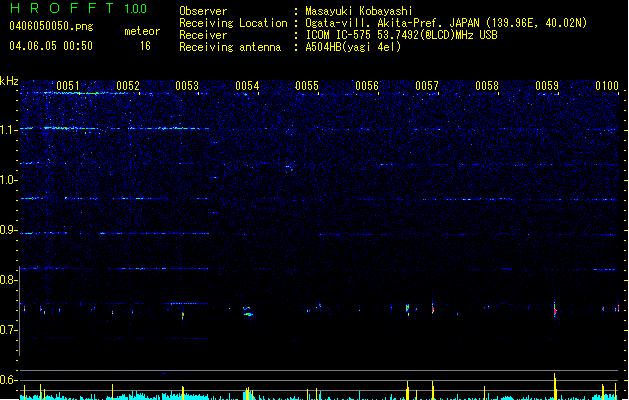Click the 0100 time marker
This screenshot has width=629, height=400.
[x=607, y=85]
